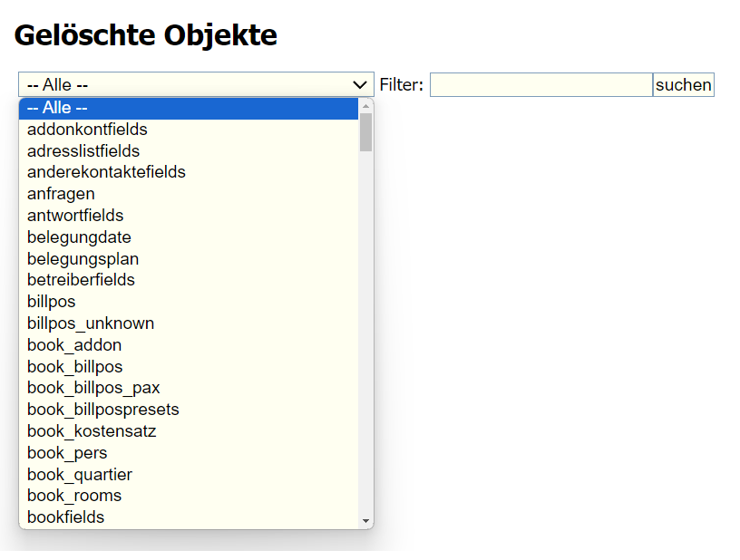
Task: Click the dropdown chevron arrow
Action: 359,85
